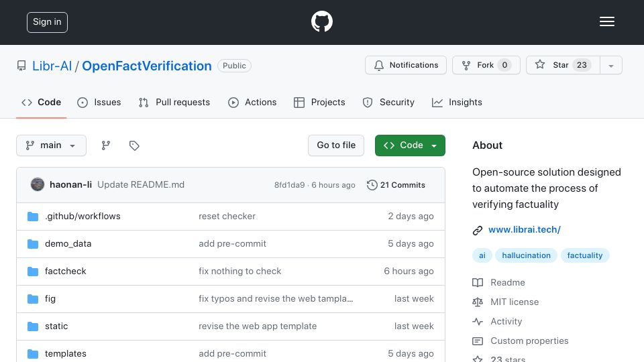Viewport: 644px width, 362px height.
Task: Open the factcheck folder
Action: pos(65,271)
